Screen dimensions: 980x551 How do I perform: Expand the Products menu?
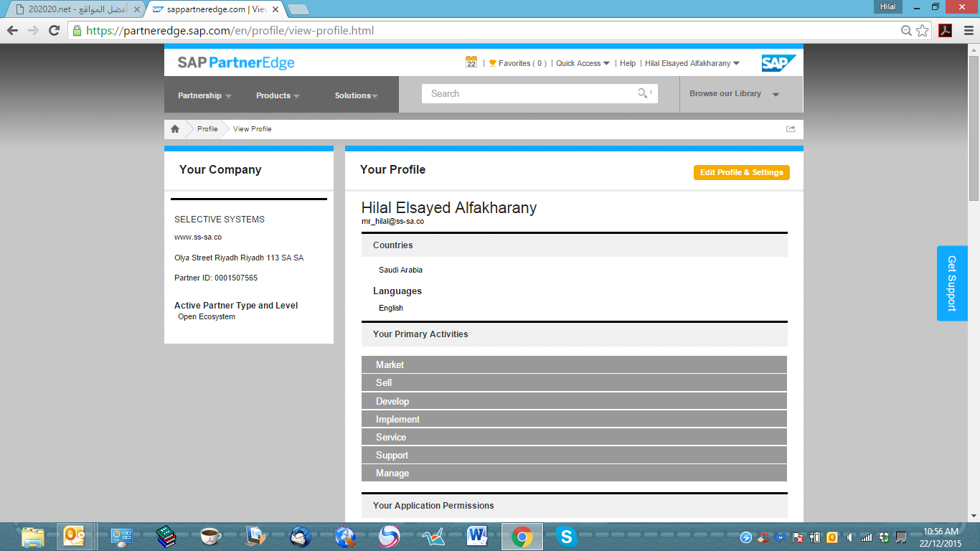(x=278, y=95)
